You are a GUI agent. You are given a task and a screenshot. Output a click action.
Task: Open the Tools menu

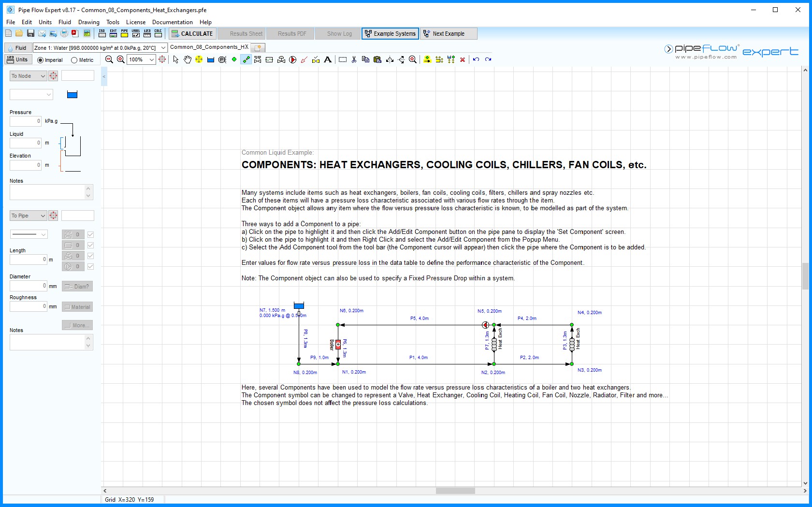click(x=113, y=22)
